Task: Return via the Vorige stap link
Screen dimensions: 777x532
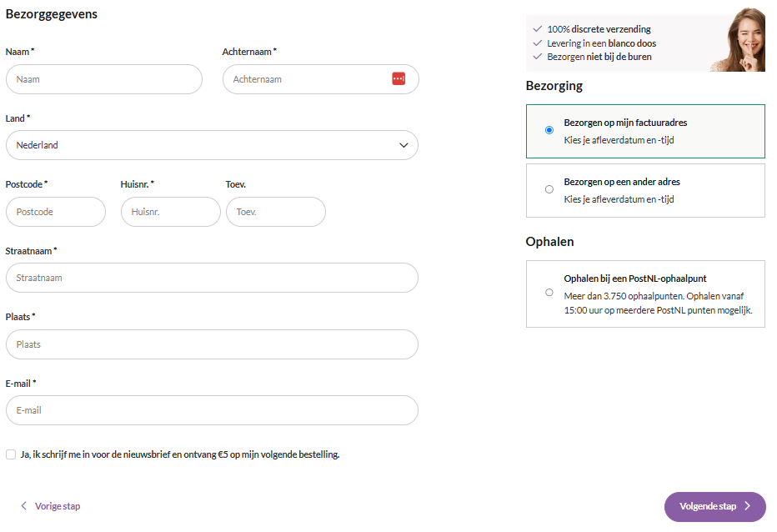Action: (x=58, y=506)
